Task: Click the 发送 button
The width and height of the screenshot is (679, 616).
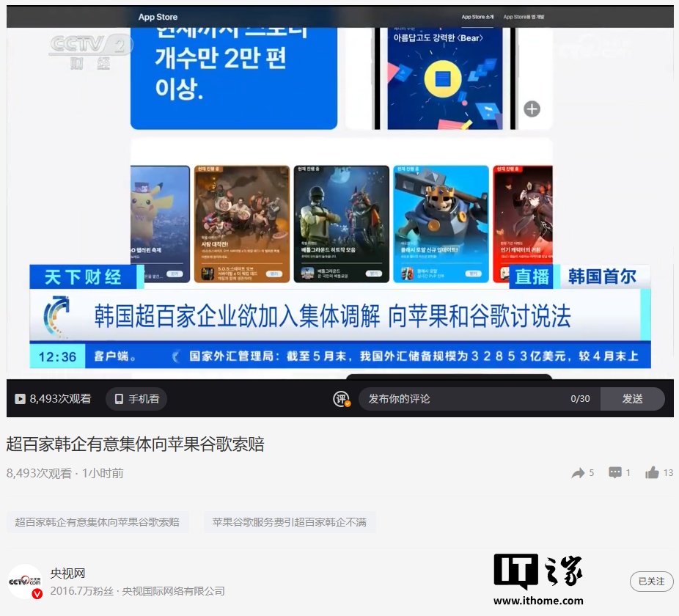Action: 632,399
